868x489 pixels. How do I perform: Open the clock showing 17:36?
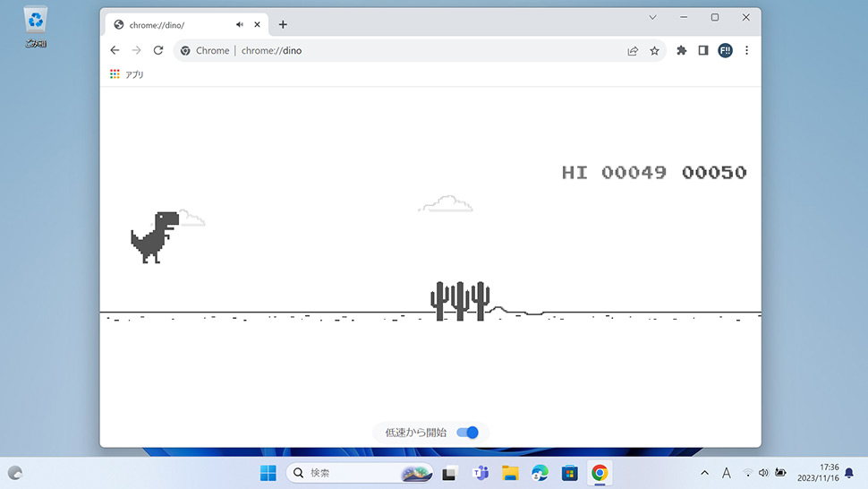tap(818, 473)
